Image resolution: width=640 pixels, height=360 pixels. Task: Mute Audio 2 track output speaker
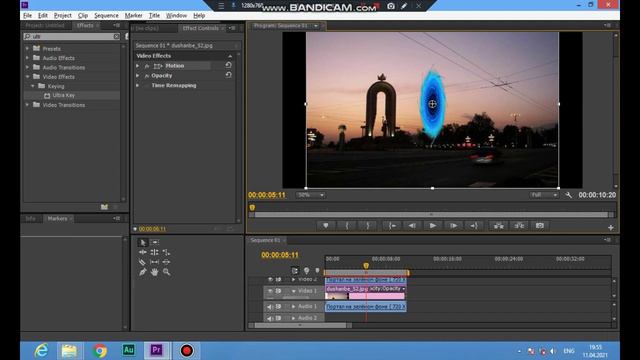tap(270, 318)
